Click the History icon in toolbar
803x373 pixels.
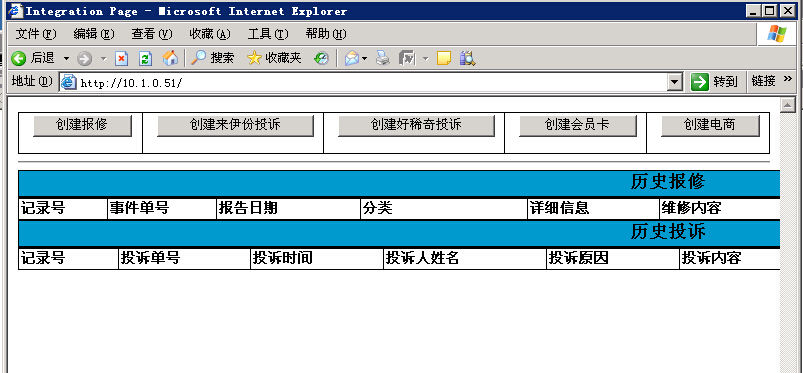321,58
